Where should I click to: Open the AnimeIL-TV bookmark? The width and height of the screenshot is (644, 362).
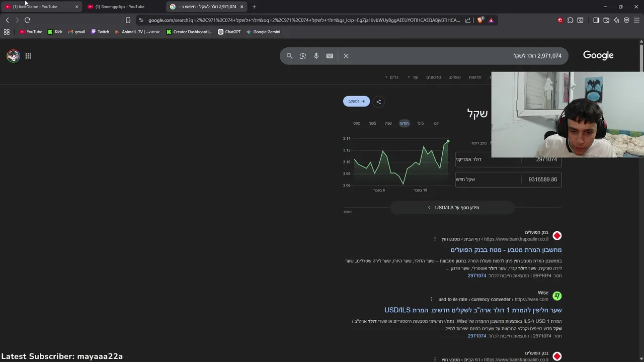[x=137, y=32]
